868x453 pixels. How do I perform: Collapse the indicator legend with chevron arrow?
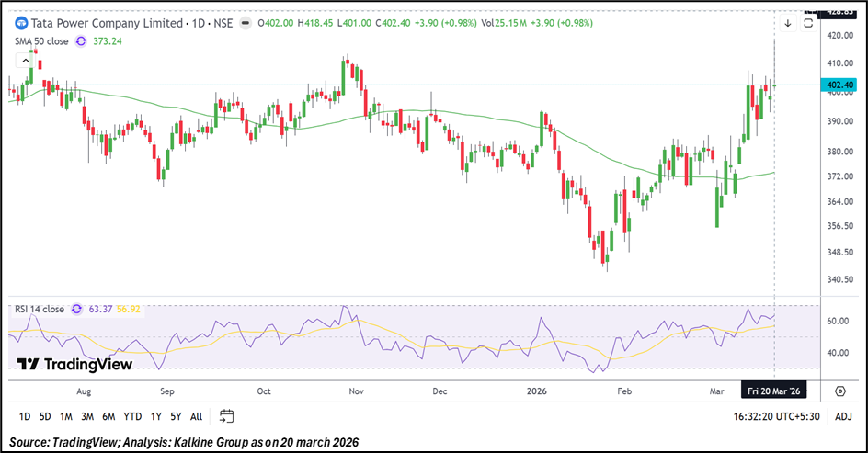[26, 60]
